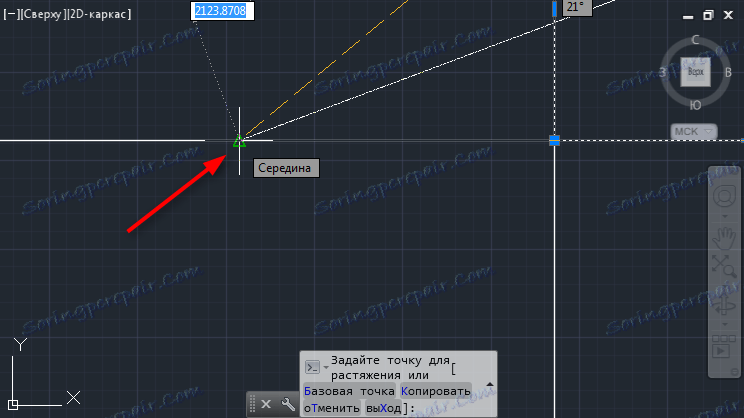This screenshot has height=418, width=744.
Task: Activate the Orbit tool
Action: (725, 305)
